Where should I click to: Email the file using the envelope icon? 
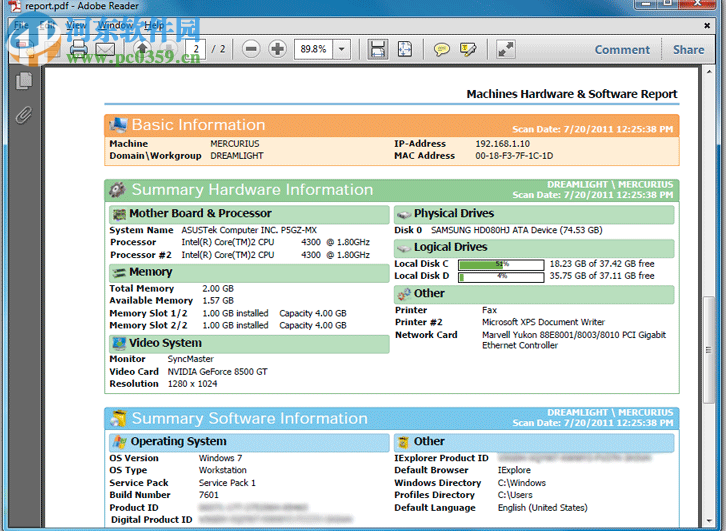pos(105,49)
